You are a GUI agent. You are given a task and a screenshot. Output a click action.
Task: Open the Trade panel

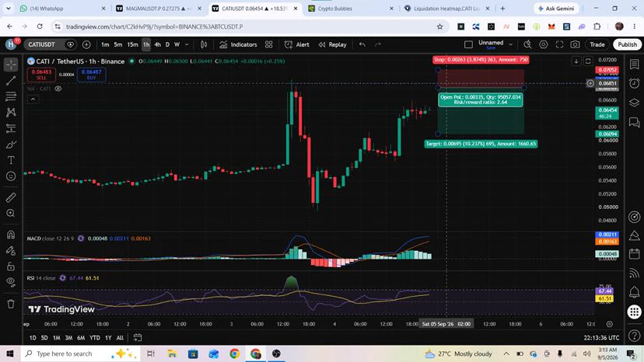coord(597,44)
